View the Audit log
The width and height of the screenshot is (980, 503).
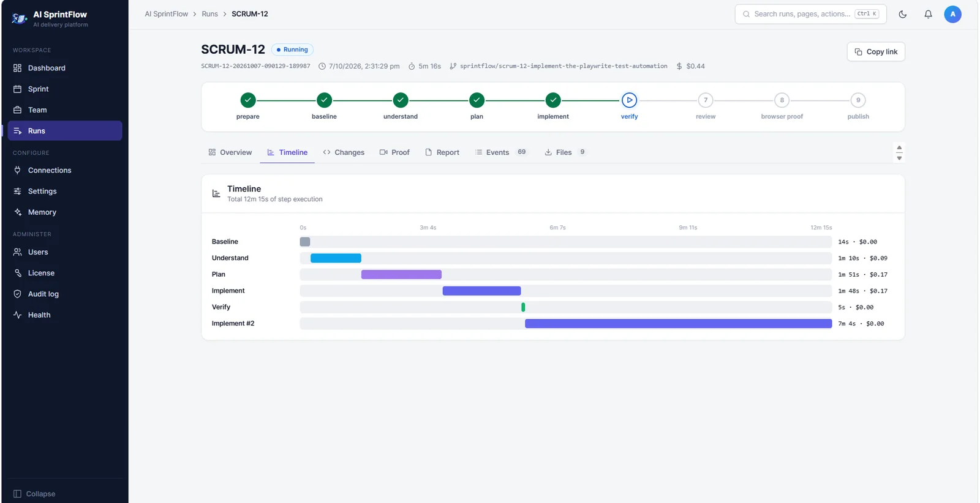pyautogui.click(x=64, y=294)
